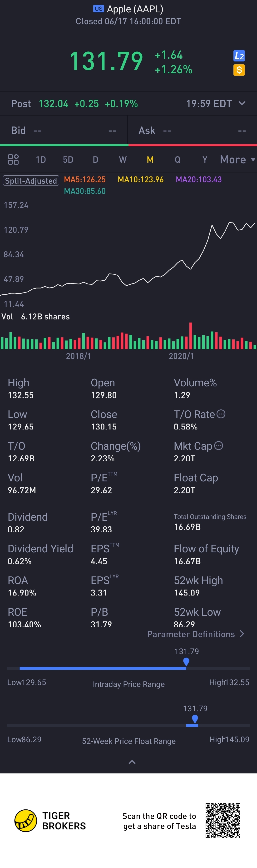Tap the info icon beside T/O Rate
The image size is (257, 868).
click(x=221, y=414)
